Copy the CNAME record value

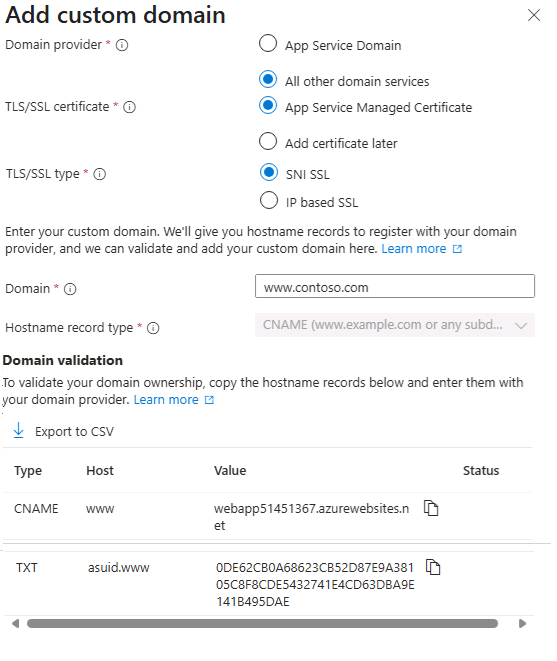(x=431, y=508)
